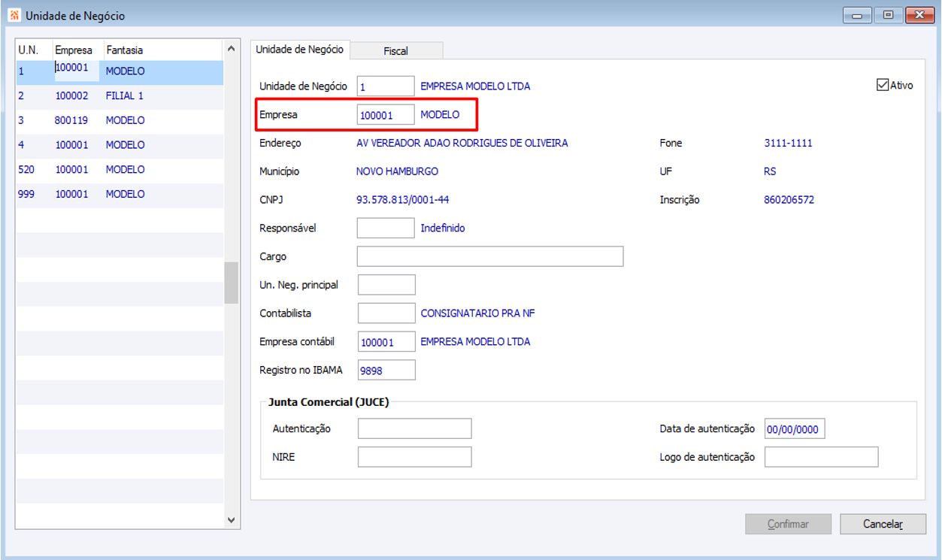Click the Registro no IBAMA field
Viewport: 942px width, 560px height.
click(x=386, y=370)
